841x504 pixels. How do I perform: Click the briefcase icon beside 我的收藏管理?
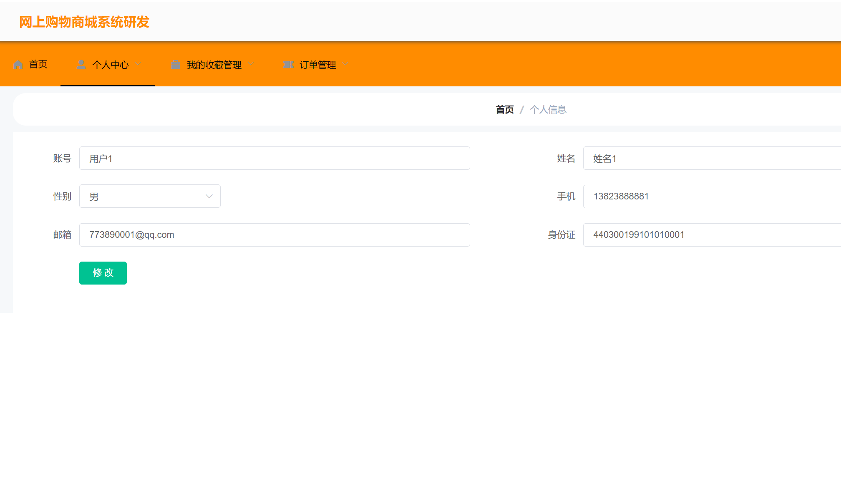pyautogui.click(x=176, y=65)
